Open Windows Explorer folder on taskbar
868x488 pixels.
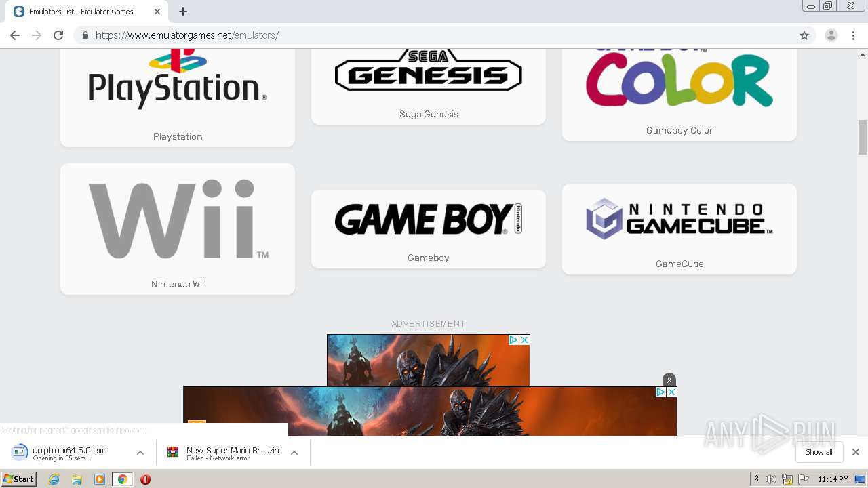77,479
